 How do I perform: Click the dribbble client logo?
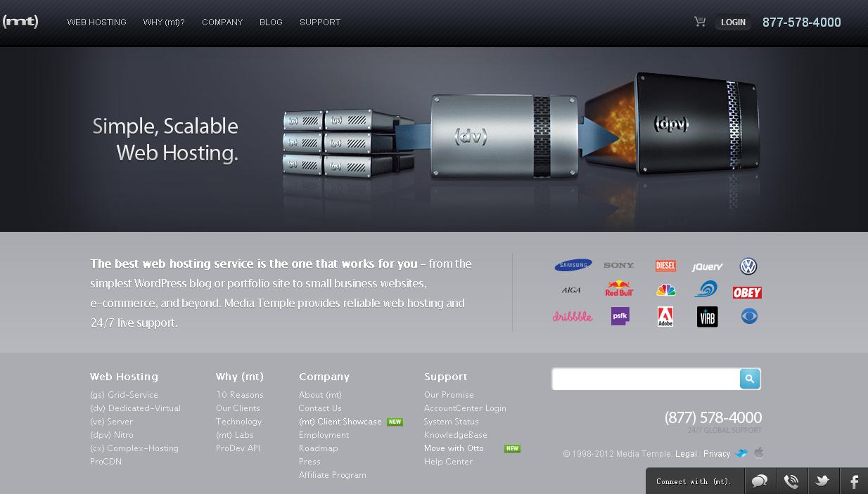(573, 316)
